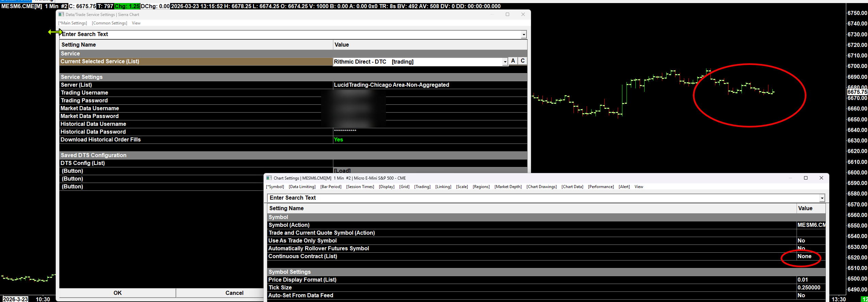The height and width of the screenshot is (302, 868).
Task: Click the MESM6.CME[M] chart header symbol text
Action: coord(22,6)
